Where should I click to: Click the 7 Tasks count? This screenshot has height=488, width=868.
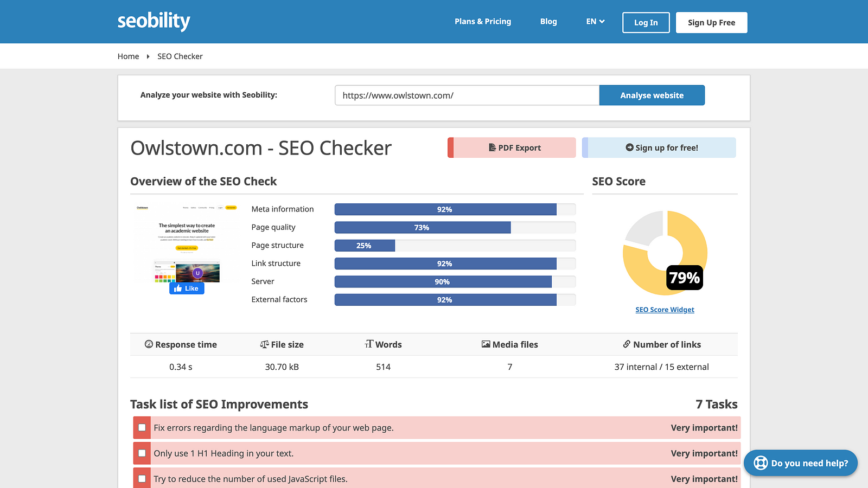[x=717, y=404]
